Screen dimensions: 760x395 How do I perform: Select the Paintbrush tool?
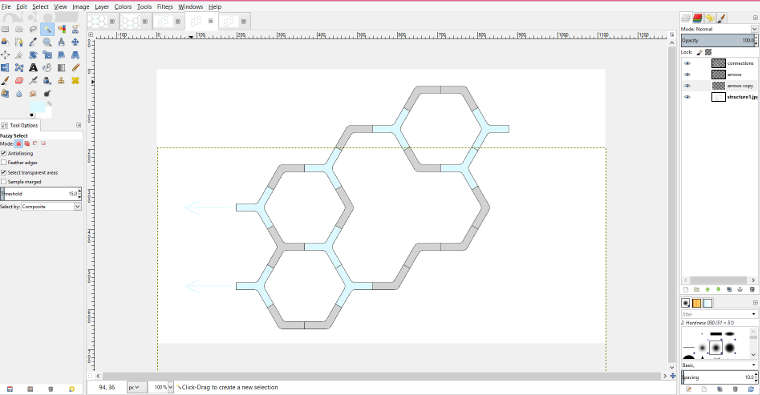(5, 80)
